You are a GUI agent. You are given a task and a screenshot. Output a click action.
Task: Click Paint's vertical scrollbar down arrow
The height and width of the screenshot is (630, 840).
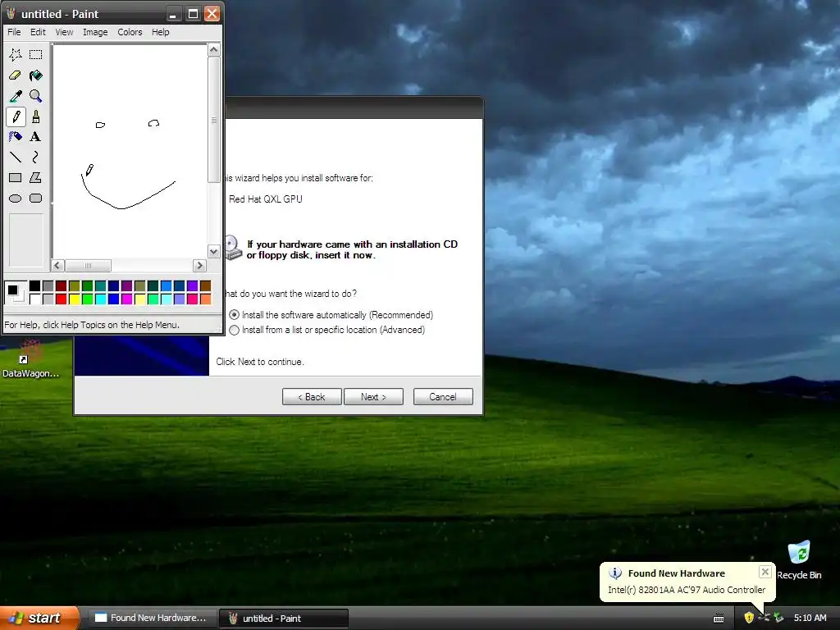tap(214, 252)
